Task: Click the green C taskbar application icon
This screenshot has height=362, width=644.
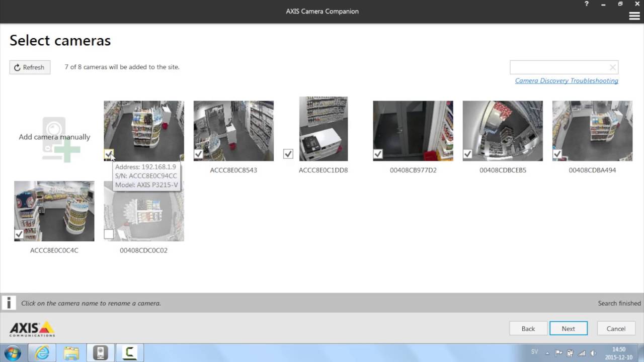Action: (129, 353)
